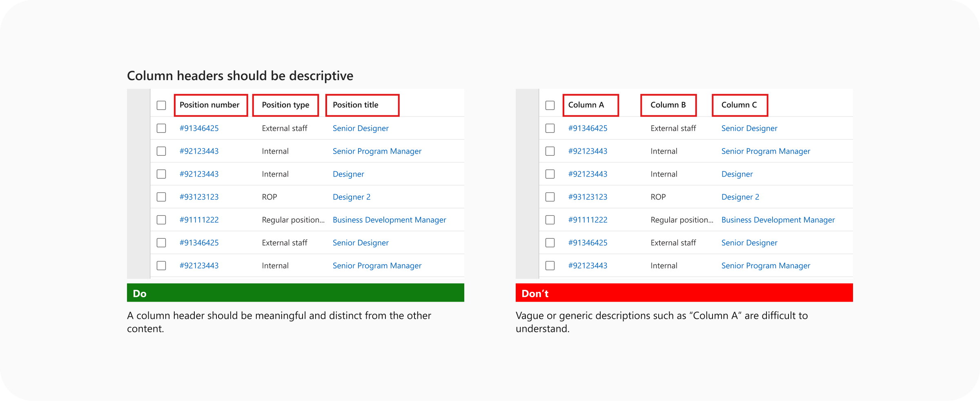Open #92123443 link in plain Designer row, Don't table

588,174
